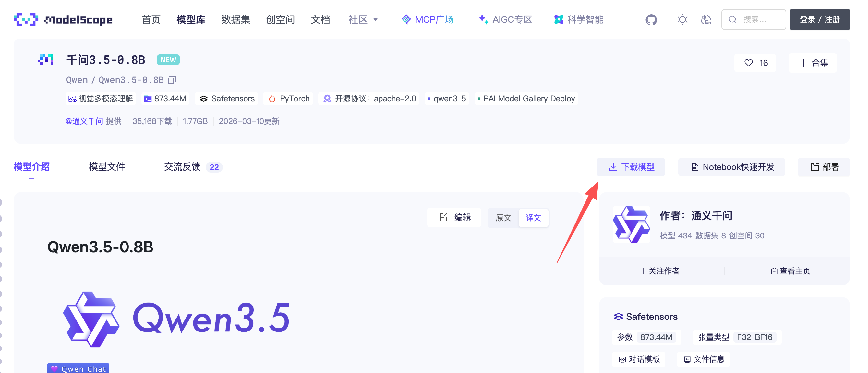
Task: Click the PyTorch tag
Action: click(288, 99)
